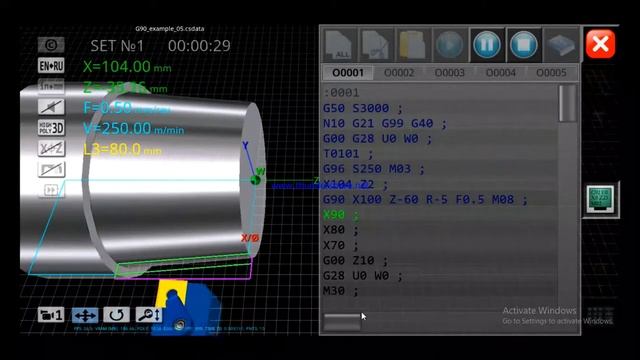Screen dimensions: 640x360
Task: Select the zoom view tool
Action: click(x=149, y=315)
